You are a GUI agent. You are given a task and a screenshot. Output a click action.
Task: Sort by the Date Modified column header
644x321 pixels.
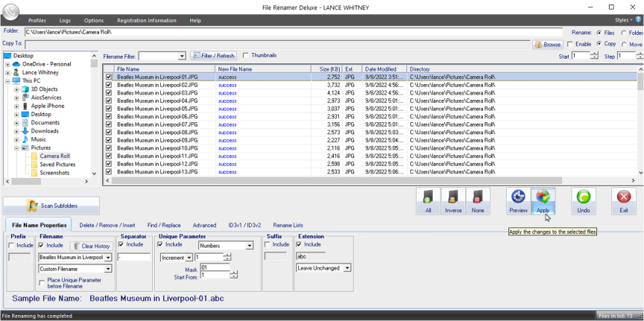coord(385,69)
